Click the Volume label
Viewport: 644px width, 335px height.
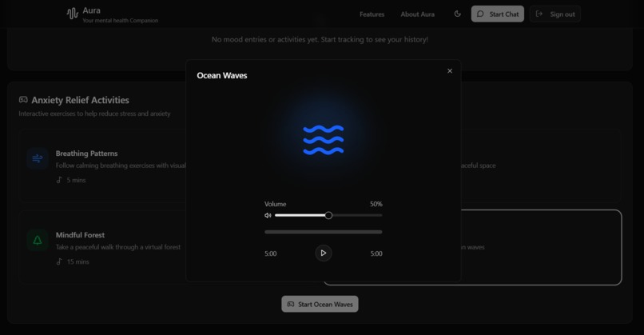click(275, 204)
